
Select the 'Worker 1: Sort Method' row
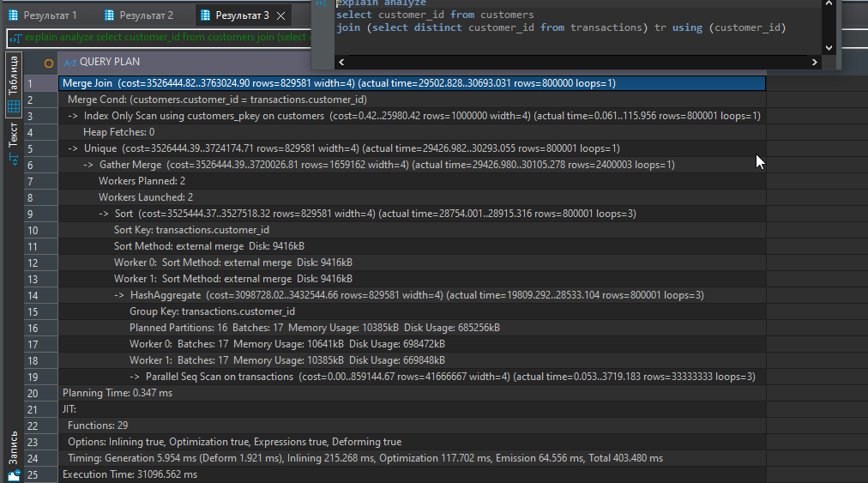pyautogui.click(x=412, y=279)
